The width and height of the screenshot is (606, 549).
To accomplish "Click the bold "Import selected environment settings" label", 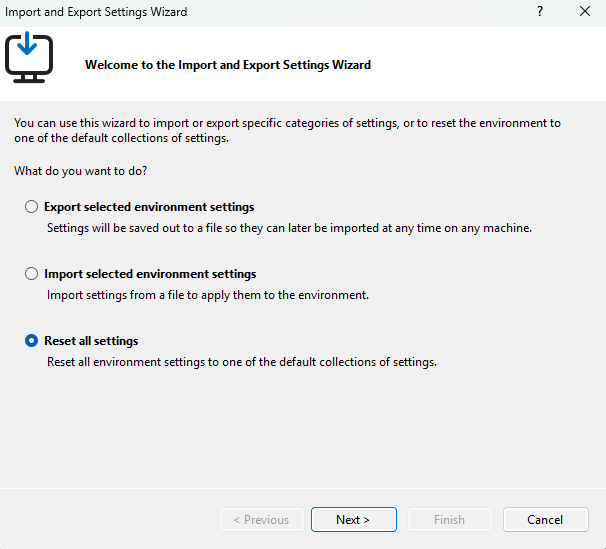I will pos(150,274).
